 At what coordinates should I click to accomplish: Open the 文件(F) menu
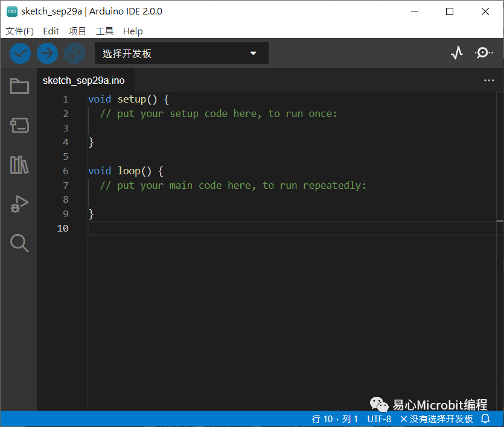(19, 31)
